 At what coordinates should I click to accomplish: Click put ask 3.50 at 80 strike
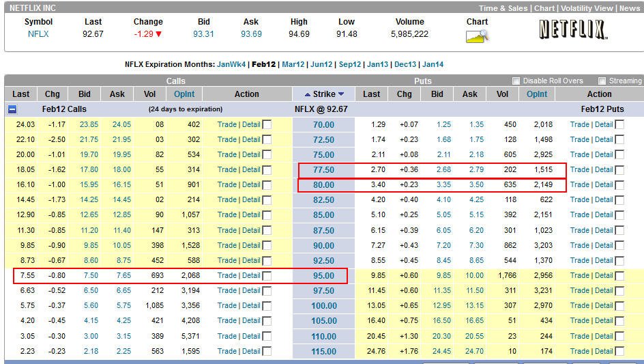476,184
